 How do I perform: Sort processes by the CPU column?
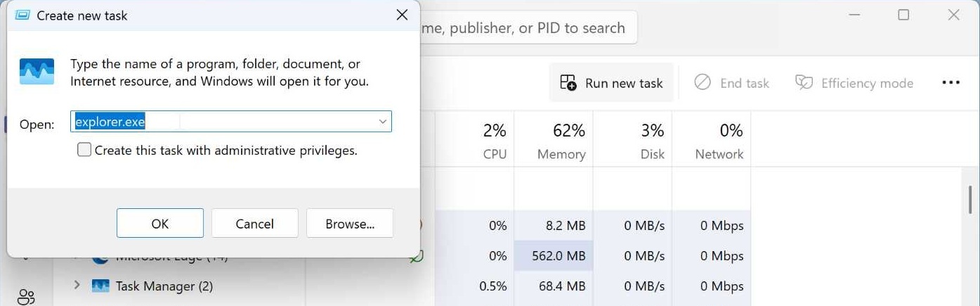495,141
